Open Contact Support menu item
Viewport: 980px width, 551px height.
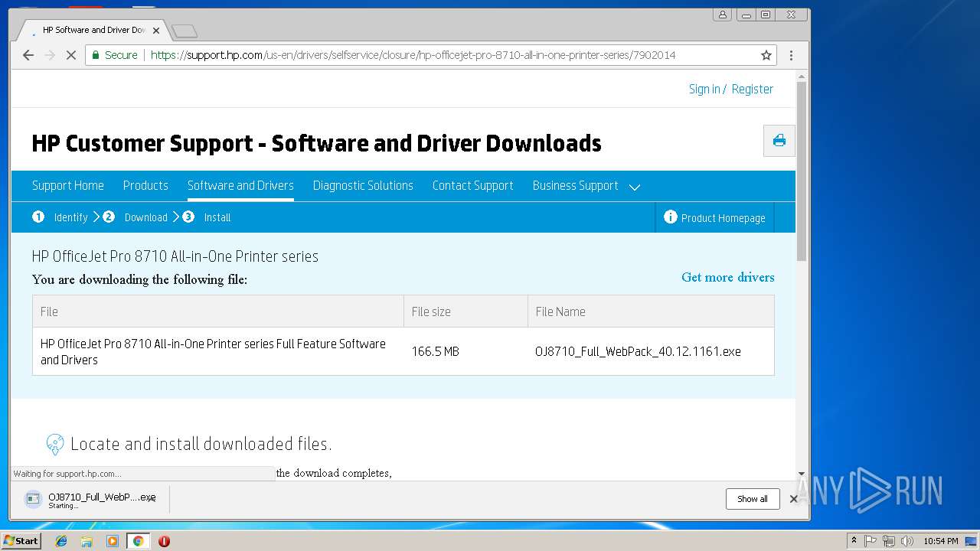(x=472, y=185)
